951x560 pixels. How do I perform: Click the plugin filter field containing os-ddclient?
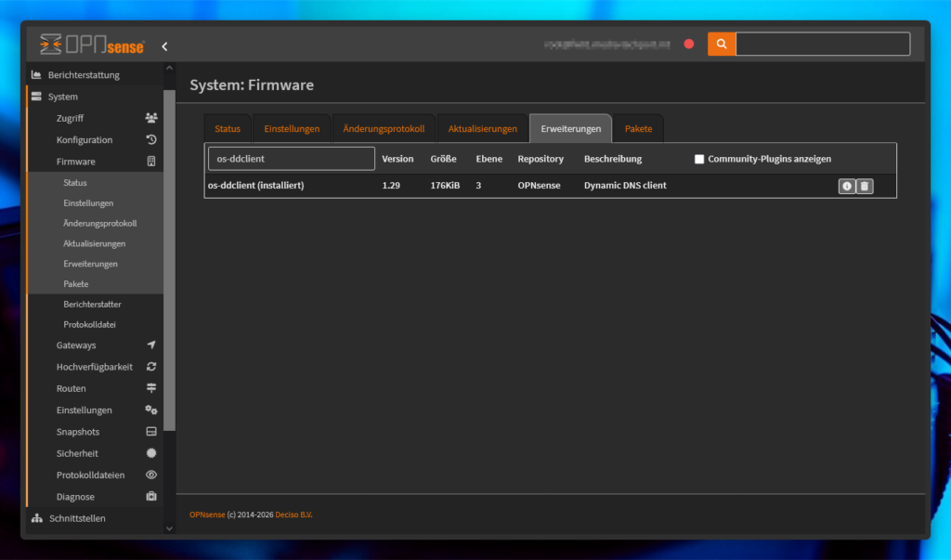(291, 159)
